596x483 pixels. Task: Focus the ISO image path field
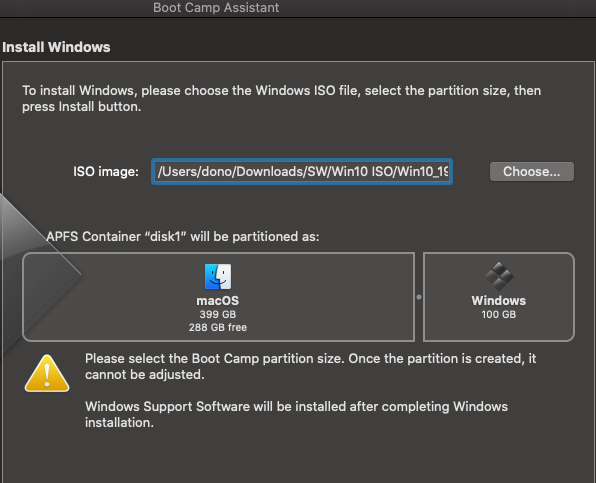[x=302, y=172]
